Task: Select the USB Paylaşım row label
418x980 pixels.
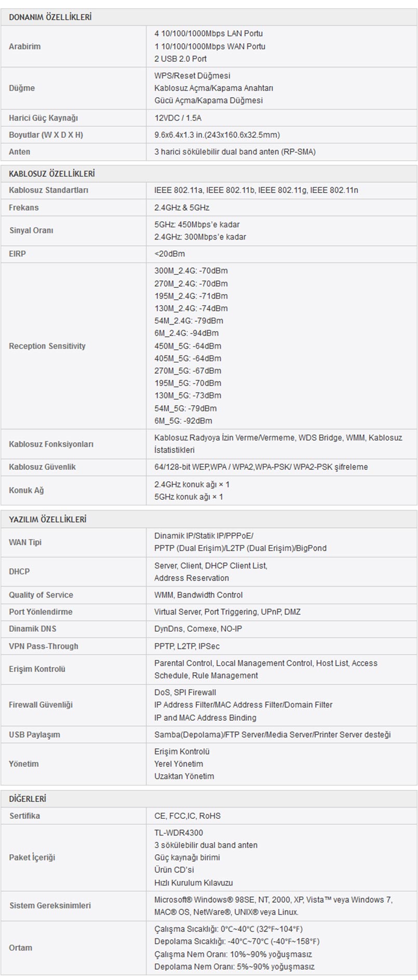Action: pos(34,734)
